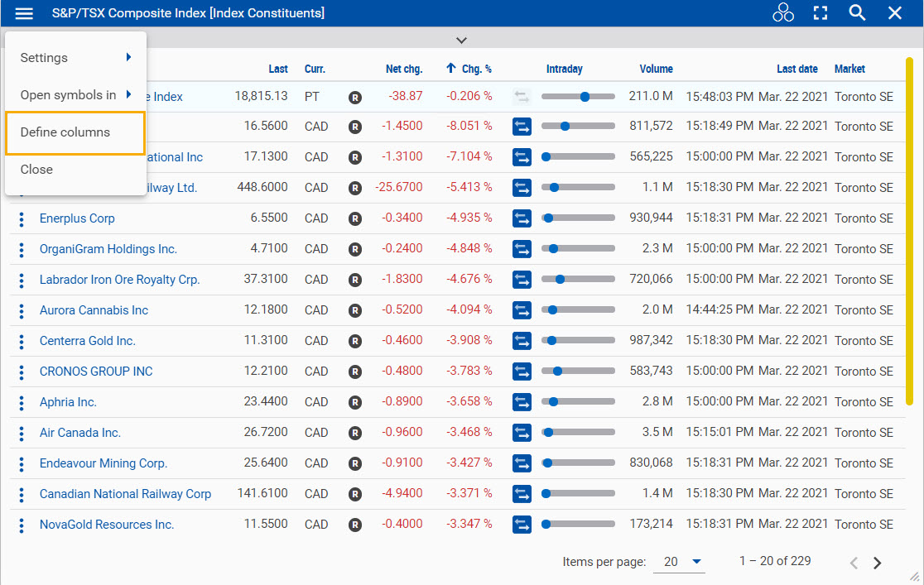Click the search magnifier icon
The image size is (924, 585).
[857, 12]
